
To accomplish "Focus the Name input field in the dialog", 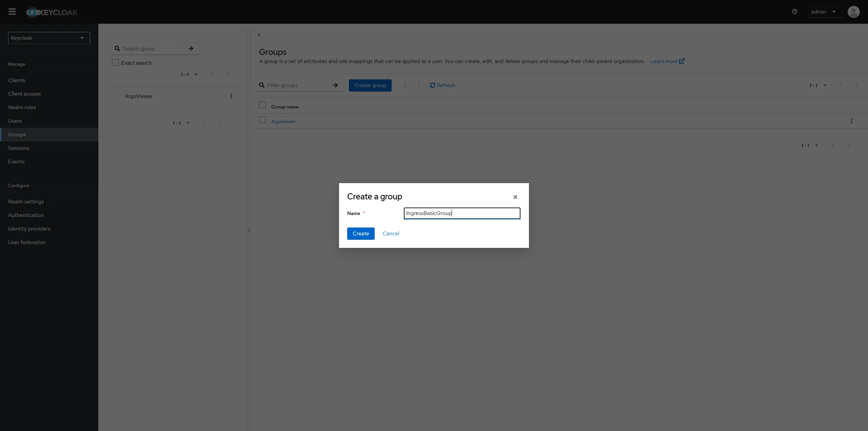I will coord(462,213).
